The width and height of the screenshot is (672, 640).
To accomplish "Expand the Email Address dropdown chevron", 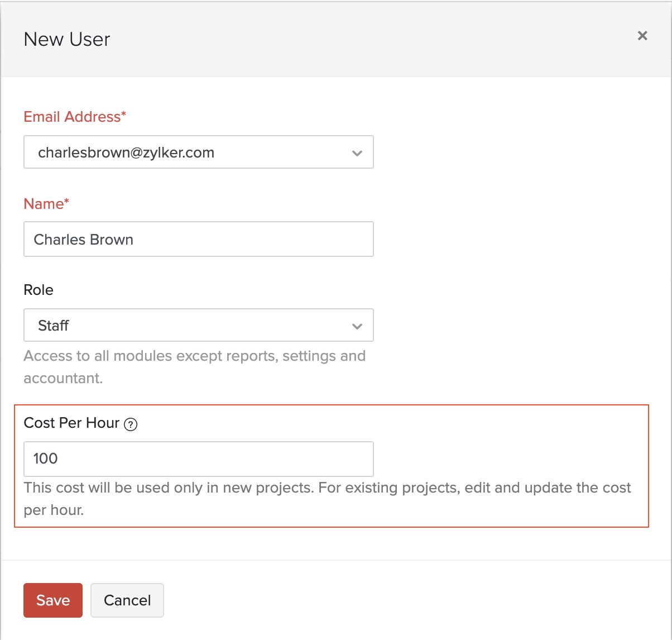I will tap(357, 153).
